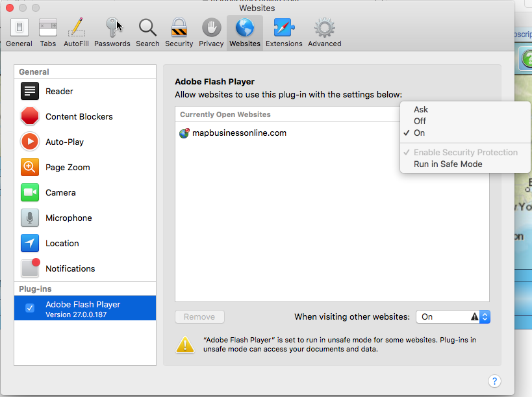Select the Location arrow icon

click(30, 243)
